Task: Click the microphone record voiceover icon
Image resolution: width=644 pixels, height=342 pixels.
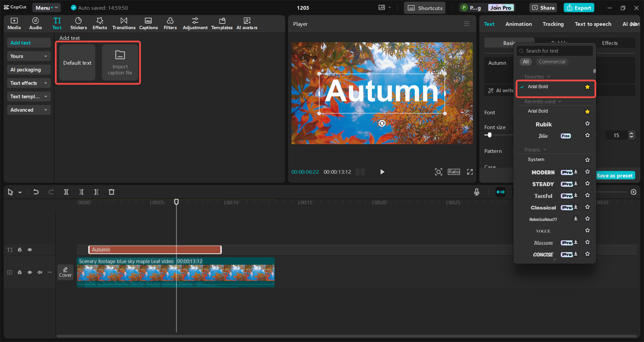Action: tap(476, 192)
